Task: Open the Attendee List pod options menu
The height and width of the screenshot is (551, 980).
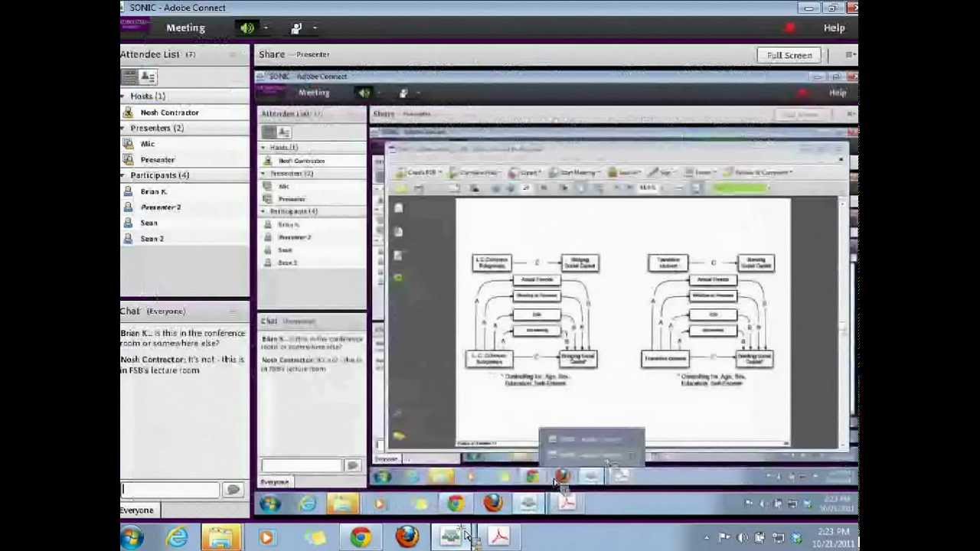Action: pyautogui.click(x=233, y=54)
